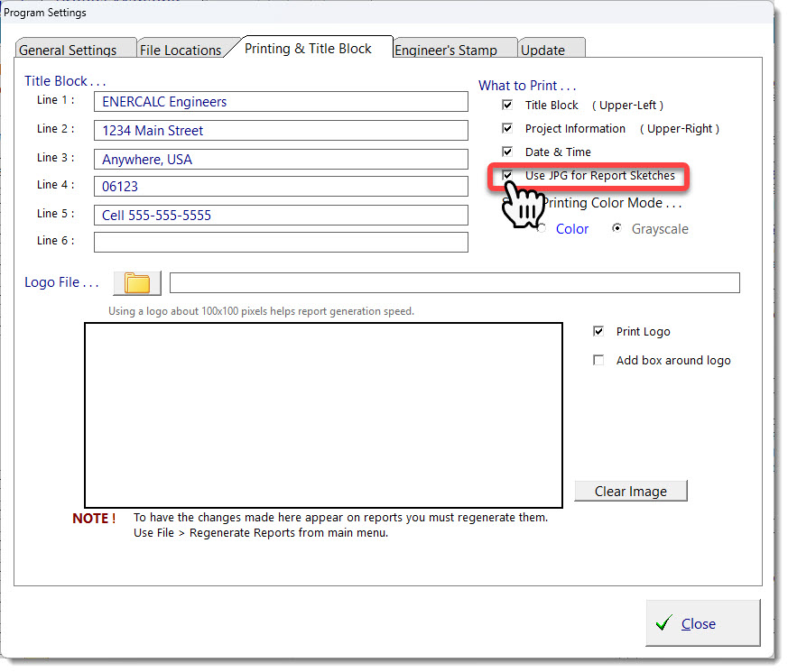Click the folder icon to browse logo file
The height and width of the screenshot is (672, 788).
pos(137,283)
